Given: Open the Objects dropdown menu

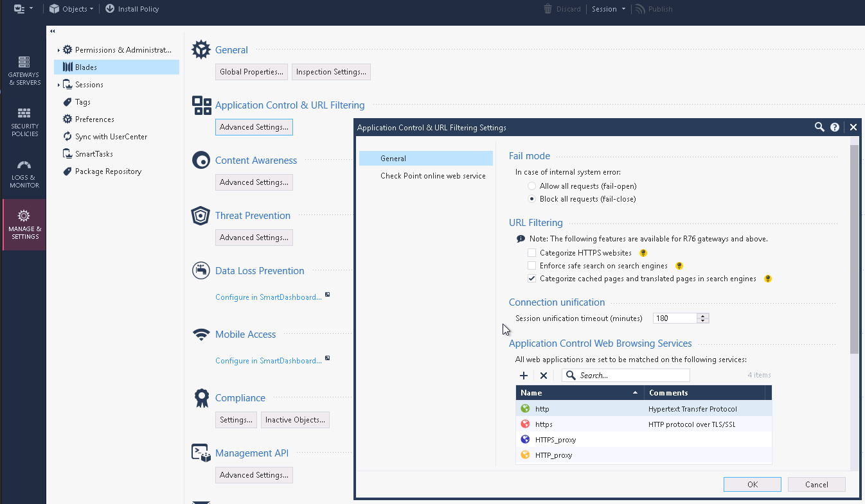Looking at the screenshot, I should 71,9.
